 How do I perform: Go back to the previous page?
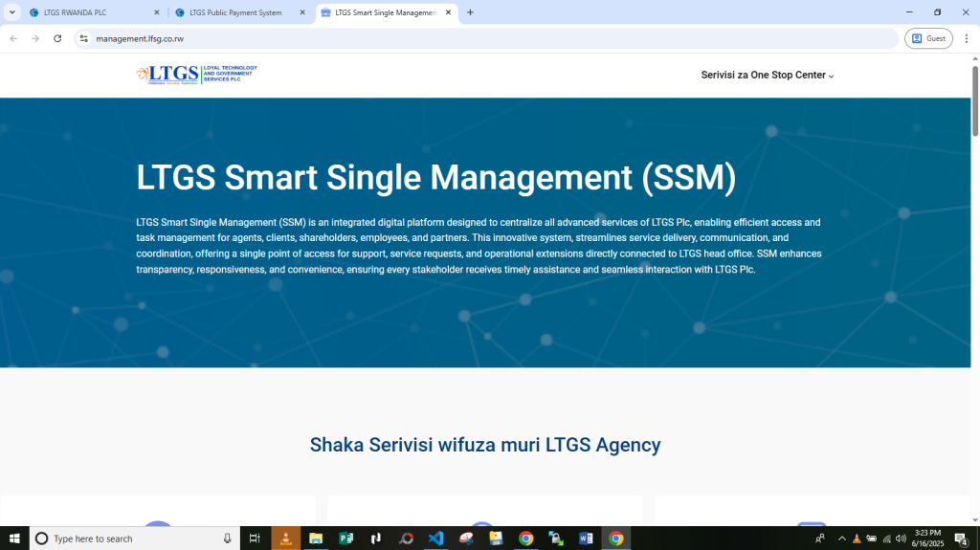(13, 39)
